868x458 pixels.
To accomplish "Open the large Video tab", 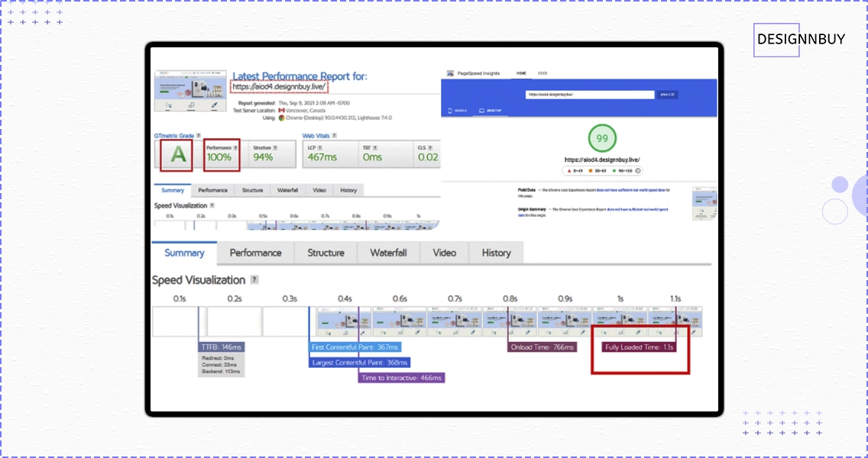I will 445,253.
